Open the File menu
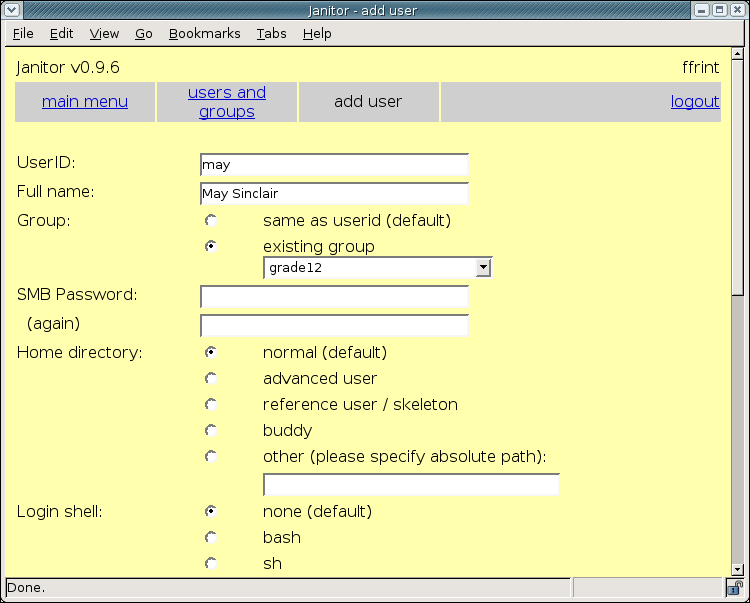Image resolution: width=750 pixels, height=603 pixels. (23, 33)
